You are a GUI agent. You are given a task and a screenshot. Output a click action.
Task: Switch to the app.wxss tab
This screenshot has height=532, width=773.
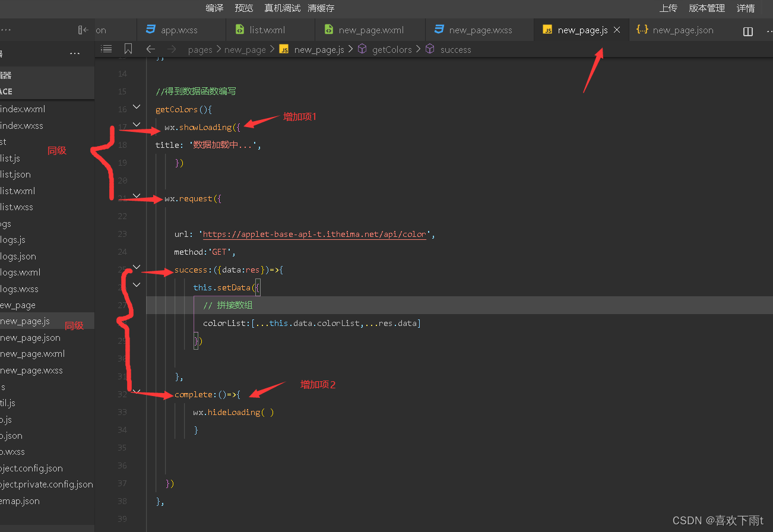coord(180,30)
